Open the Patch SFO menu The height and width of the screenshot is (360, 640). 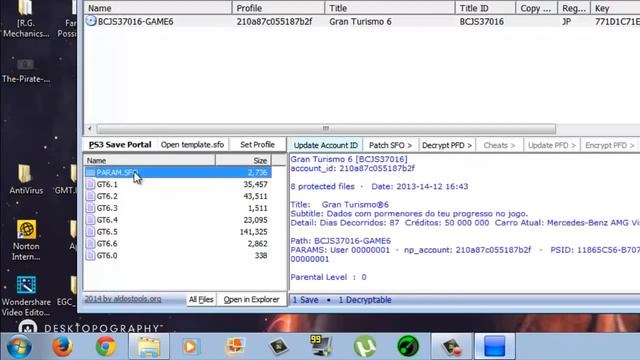click(390, 145)
